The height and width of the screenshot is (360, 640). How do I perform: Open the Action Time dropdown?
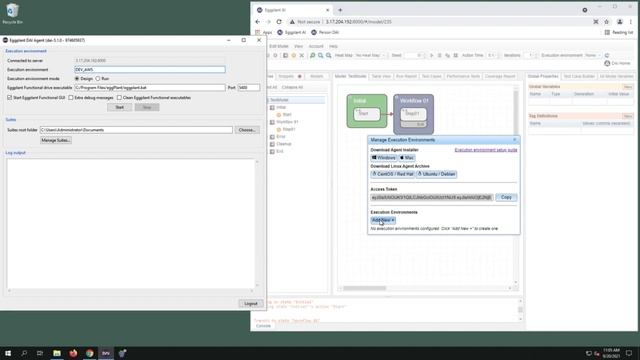491,56
